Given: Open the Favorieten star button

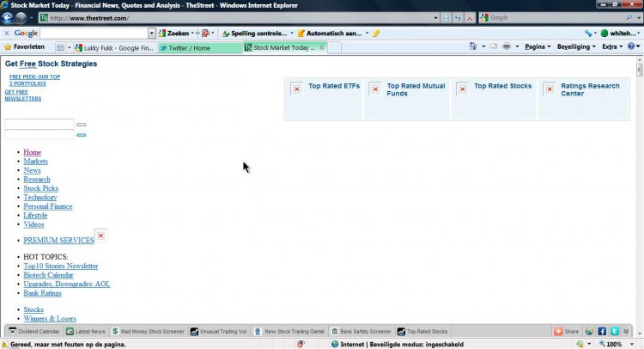Looking at the screenshot, I should point(24,47).
